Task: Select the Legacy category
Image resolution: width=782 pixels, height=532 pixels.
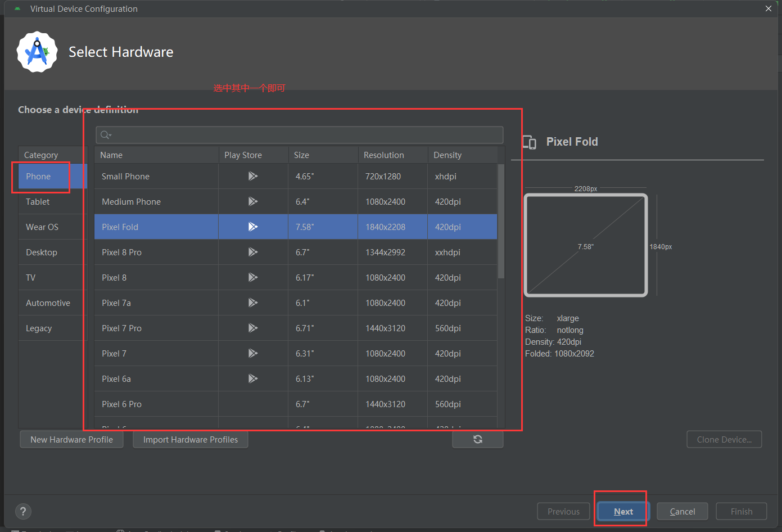Action: click(53, 328)
